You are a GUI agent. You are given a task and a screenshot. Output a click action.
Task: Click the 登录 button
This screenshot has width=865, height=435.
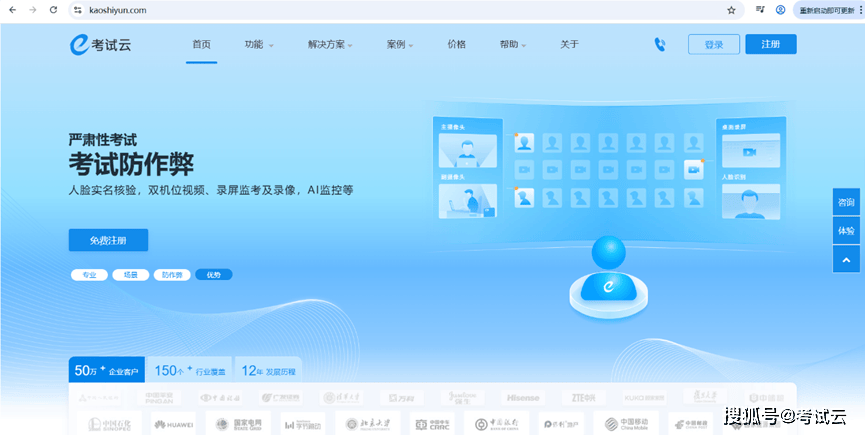tap(713, 45)
